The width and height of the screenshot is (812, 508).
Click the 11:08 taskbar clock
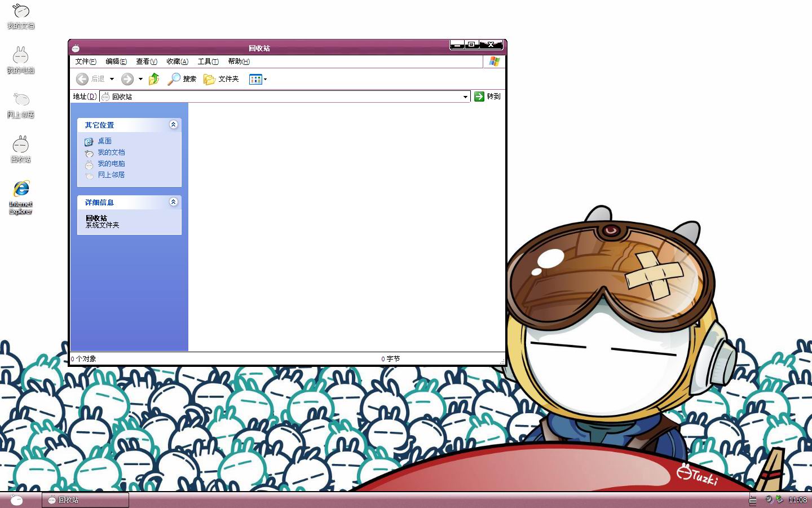coord(797,500)
